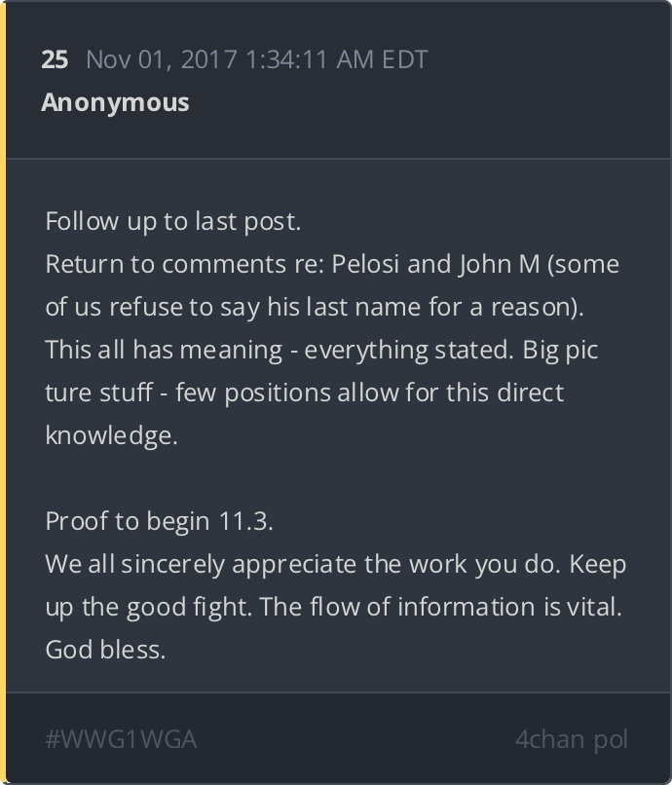The width and height of the screenshot is (672, 785).
Task: Click the word "knowledge." in the post
Action: [x=111, y=435]
